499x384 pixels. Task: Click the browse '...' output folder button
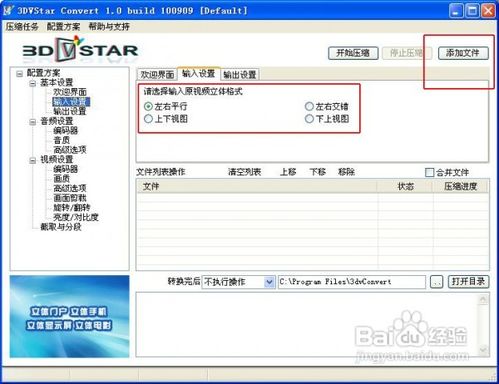pyautogui.click(x=436, y=282)
